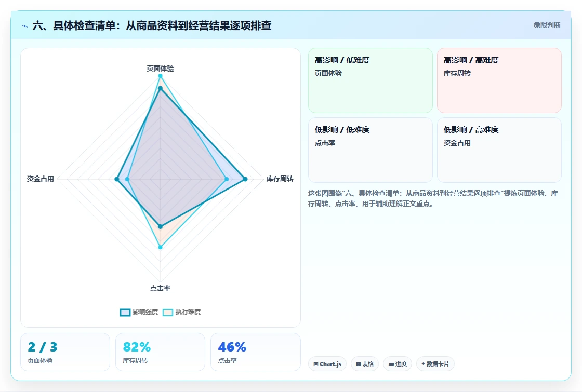Click 库存周转 text in high-difficulty quadrant card
The image size is (582, 392).
pyautogui.click(x=457, y=73)
